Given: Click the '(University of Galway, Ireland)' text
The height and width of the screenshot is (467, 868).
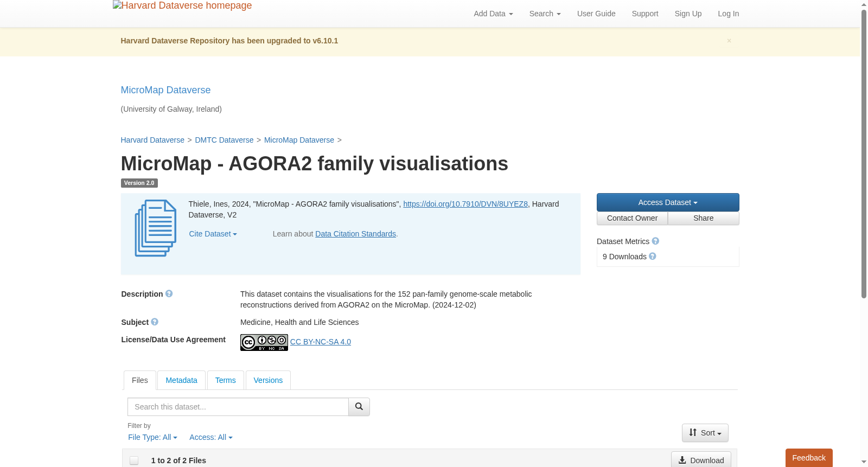Looking at the screenshot, I should tap(171, 109).
